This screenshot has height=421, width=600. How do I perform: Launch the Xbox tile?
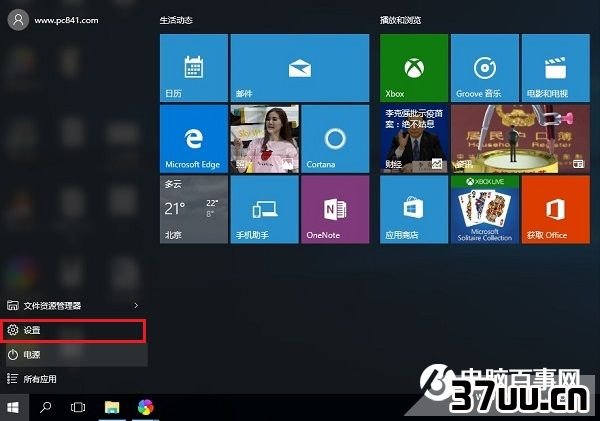[x=414, y=68]
